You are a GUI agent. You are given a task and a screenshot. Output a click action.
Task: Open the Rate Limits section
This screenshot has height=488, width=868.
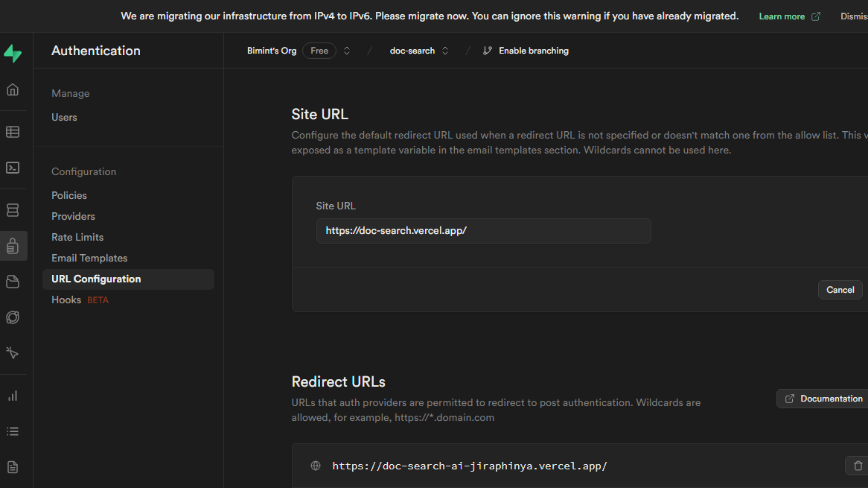(77, 237)
